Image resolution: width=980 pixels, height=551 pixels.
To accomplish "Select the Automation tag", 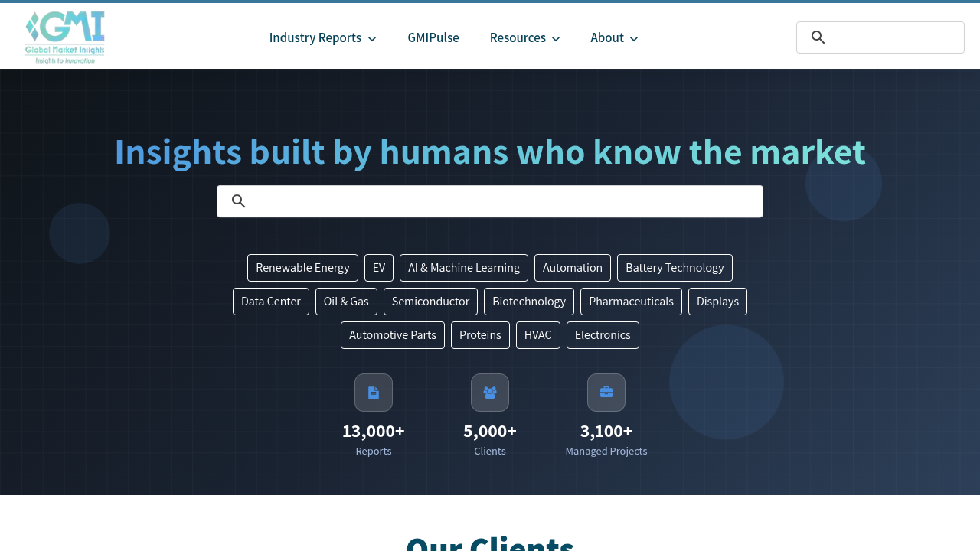I will point(573,268).
